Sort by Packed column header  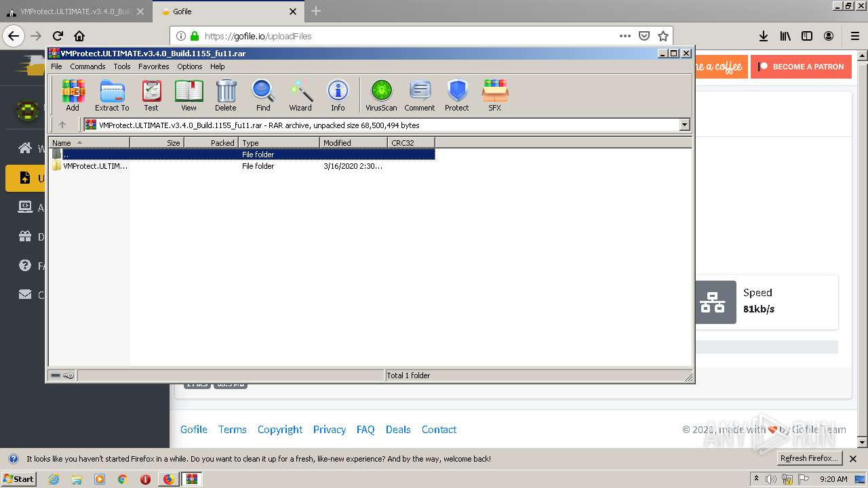(x=211, y=143)
